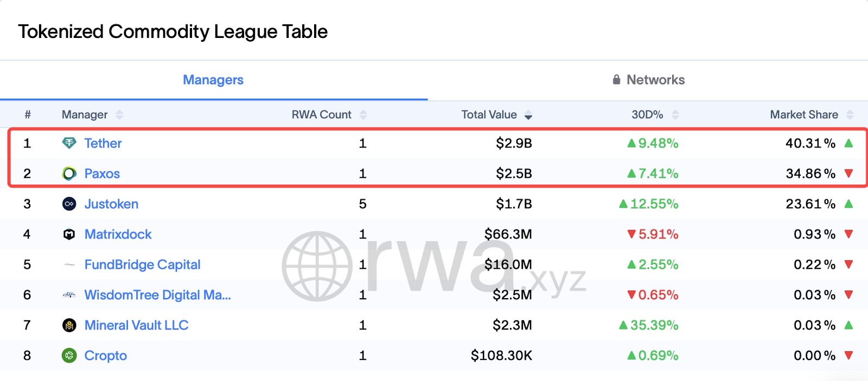Open the Mineral Vault LLC link
The width and height of the screenshot is (868, 381).
point(136,325)
